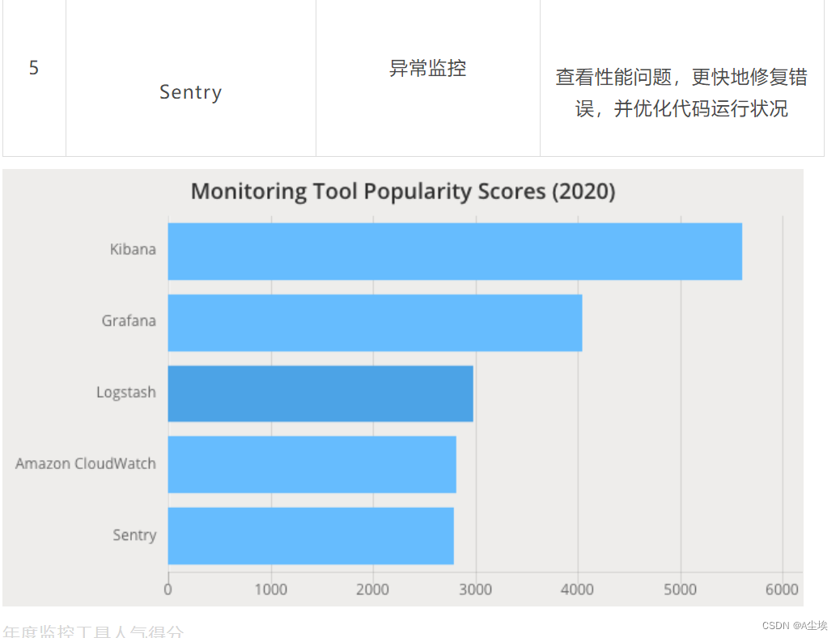The width and height of the screenshot is (840, 638).
Task: Click the Grafana bar in the chart
Action: click(x=375, y=323)
